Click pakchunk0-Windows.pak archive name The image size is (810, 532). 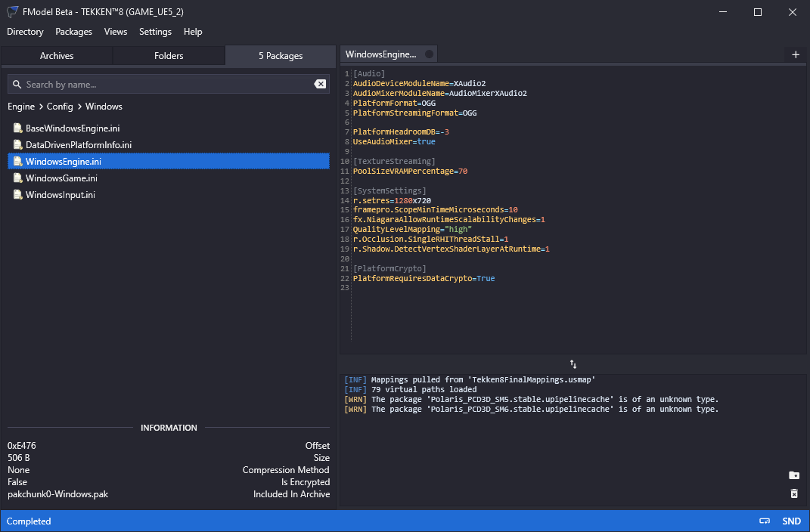pyautogui.click(x=57, y=493)
